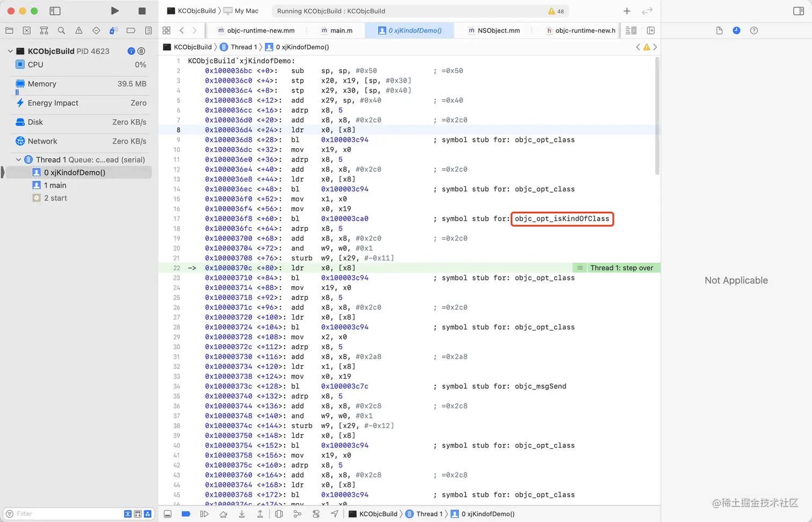Go forward in editor history
The width and height of the screenshot is (812, 522).
pyautogui.click(x=194, y=31)
